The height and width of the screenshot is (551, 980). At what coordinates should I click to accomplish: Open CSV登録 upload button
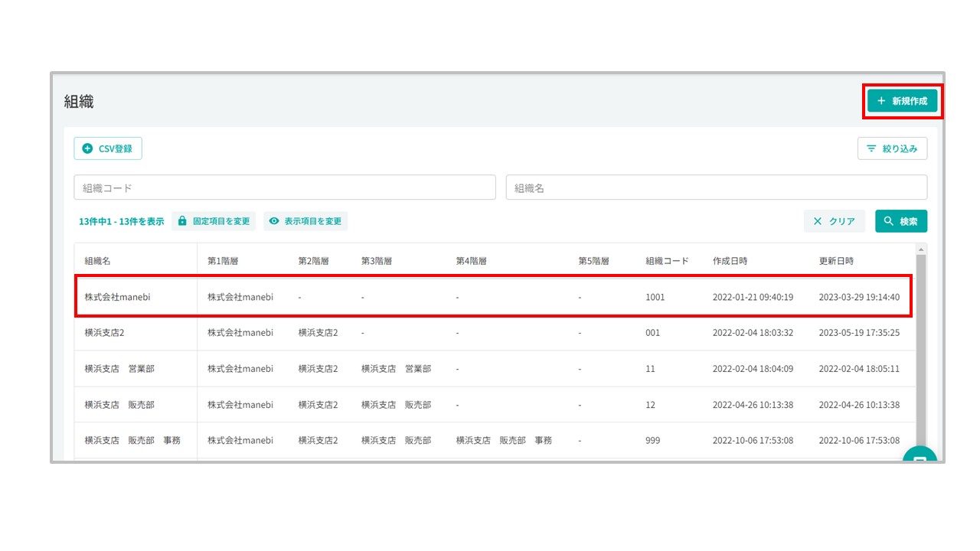tap(108, 148)
